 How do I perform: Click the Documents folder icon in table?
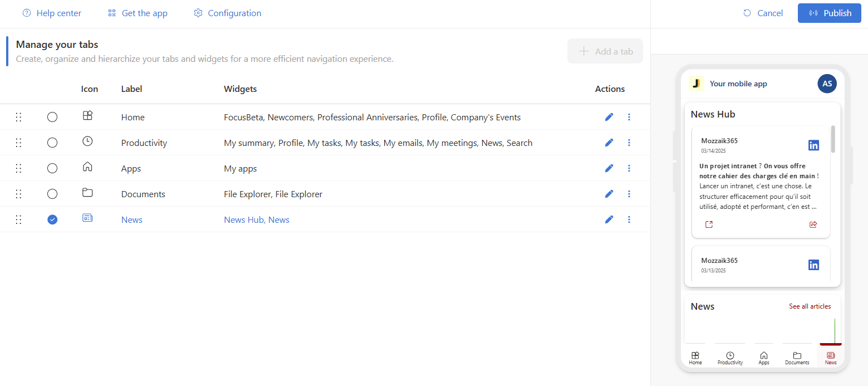pos(87,192)
